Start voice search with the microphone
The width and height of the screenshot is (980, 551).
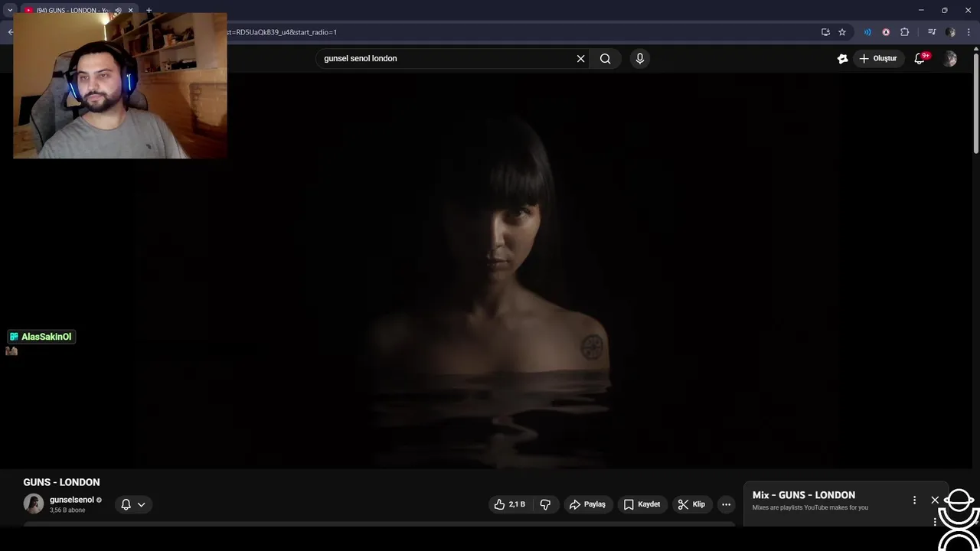point(640,58)
